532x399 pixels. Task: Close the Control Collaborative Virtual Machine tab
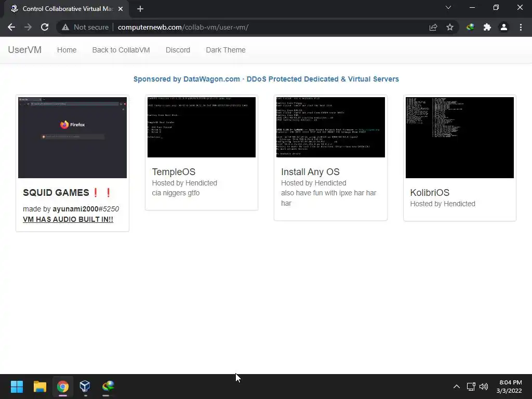(121, 9)
